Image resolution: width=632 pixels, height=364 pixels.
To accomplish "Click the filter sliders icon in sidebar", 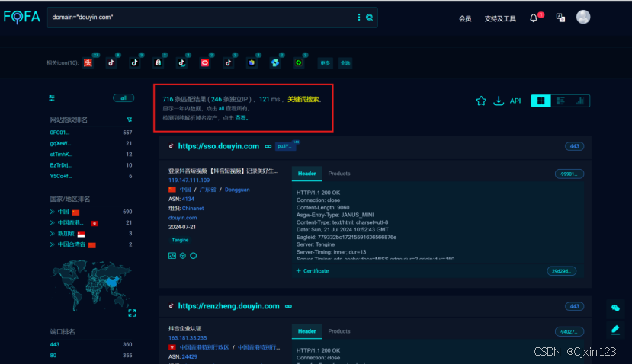I will (x=52, y=97).
